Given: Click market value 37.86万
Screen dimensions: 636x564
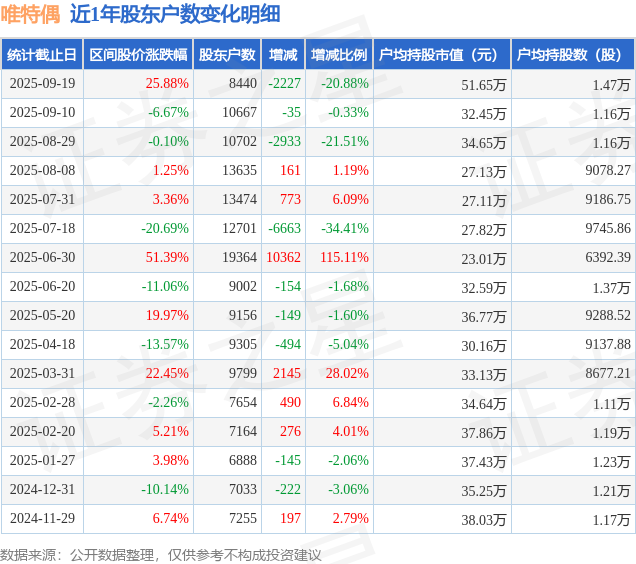Looking at the screenshot, I should [483, 433].
